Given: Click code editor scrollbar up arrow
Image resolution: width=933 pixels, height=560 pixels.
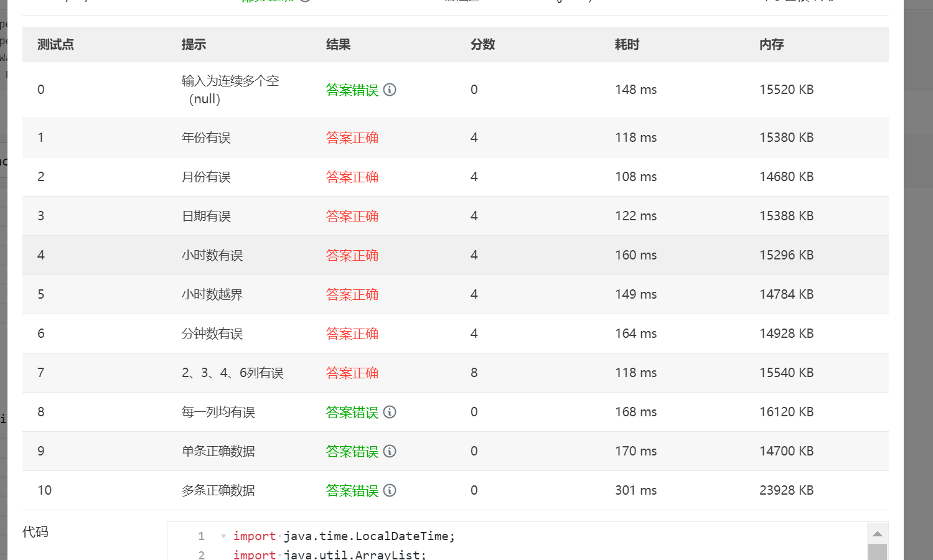Looking at the screenshot, I should (x=878, y=534).
